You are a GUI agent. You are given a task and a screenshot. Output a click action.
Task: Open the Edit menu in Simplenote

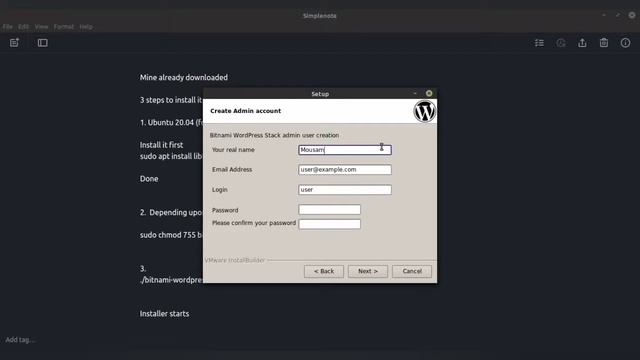click(23, 27)
